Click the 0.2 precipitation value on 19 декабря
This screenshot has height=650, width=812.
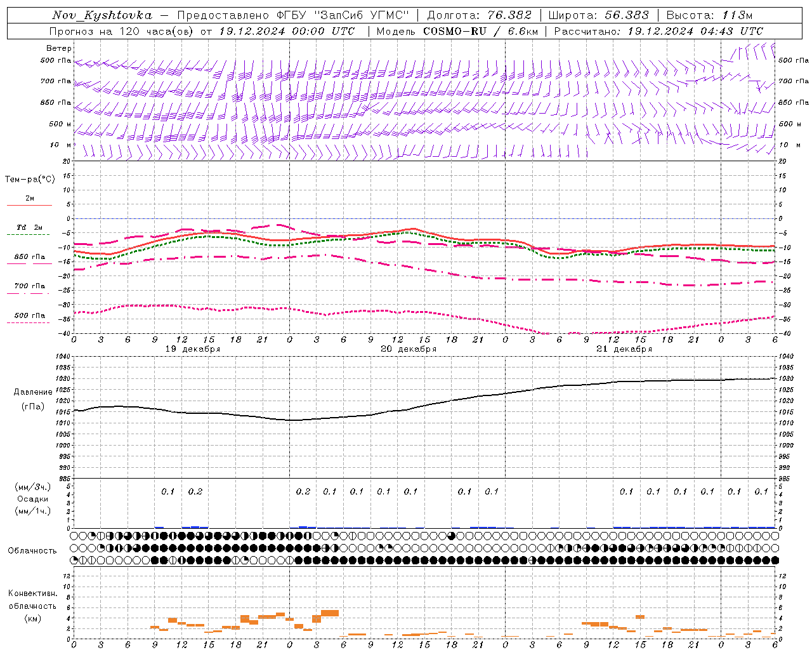click(x=195, y=492)
